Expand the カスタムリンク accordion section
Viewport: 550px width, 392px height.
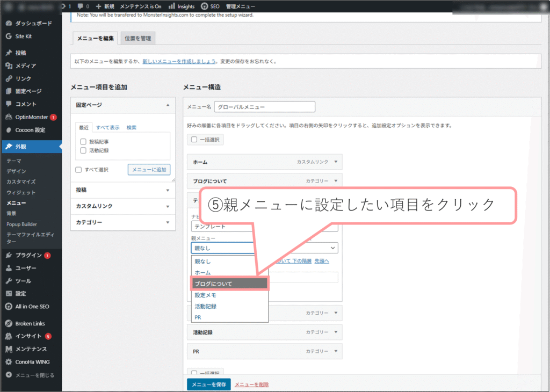click(123, 206)
